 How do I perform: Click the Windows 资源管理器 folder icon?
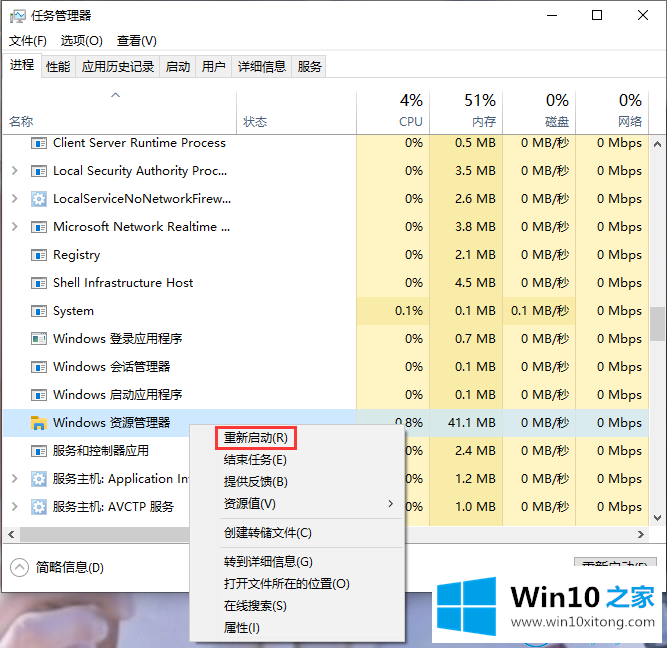click(x=39, y=423)
